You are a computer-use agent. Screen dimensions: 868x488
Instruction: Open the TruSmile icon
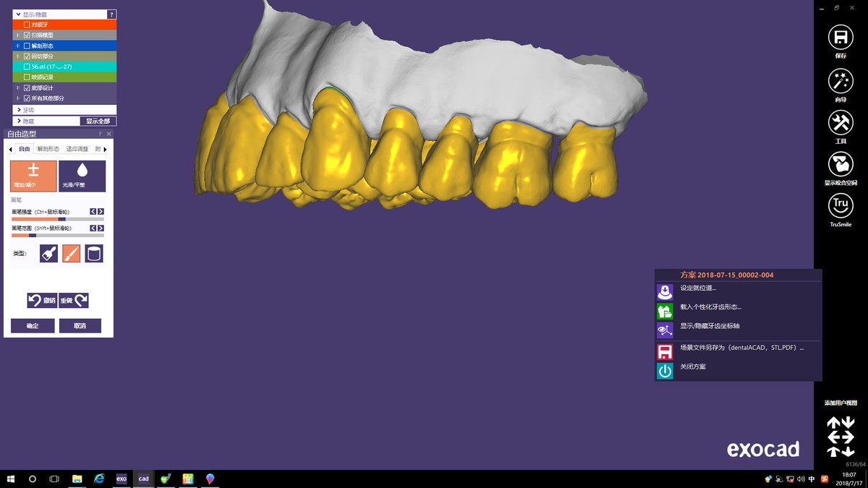[841, 205]
